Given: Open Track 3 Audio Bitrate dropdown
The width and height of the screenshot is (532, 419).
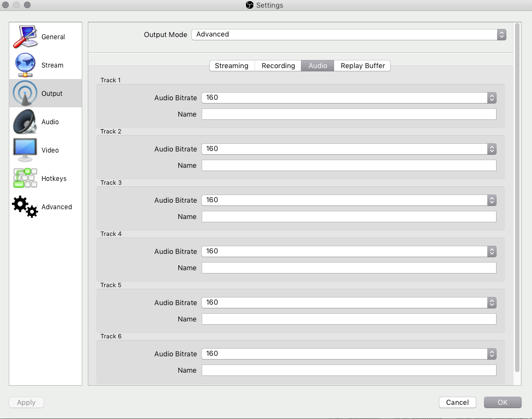Looking at the screenshot, I should [x=349, y=200].
